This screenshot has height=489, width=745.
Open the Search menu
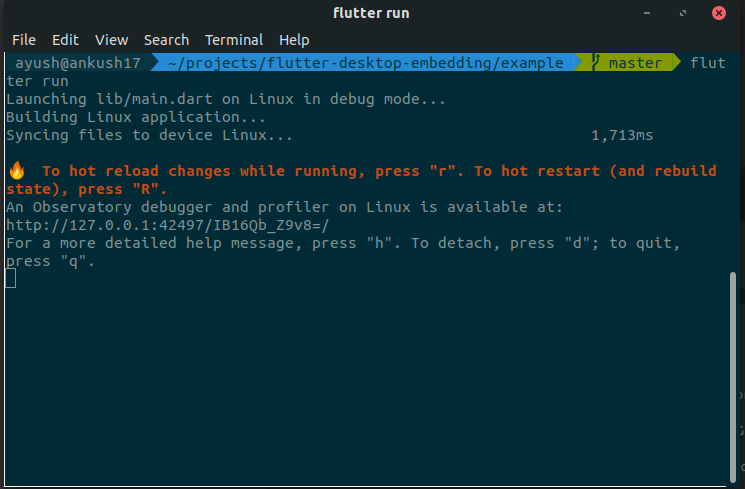[x=166, y=40]
